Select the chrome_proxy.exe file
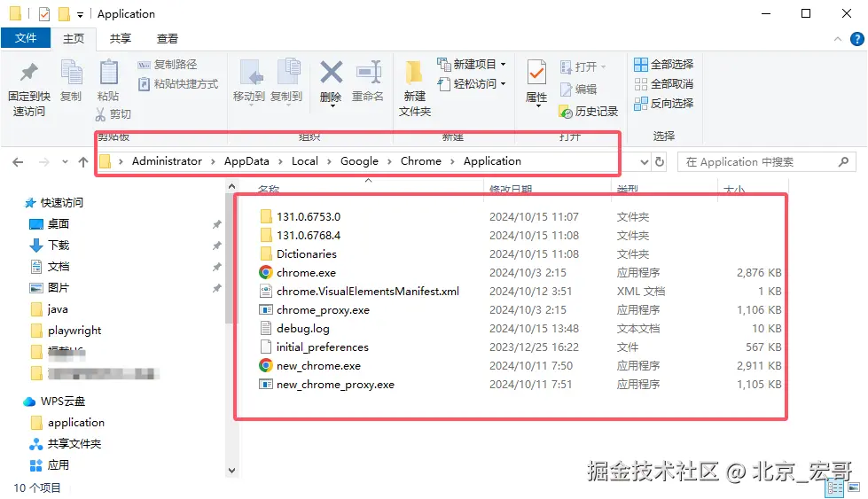 coord(315,310)
